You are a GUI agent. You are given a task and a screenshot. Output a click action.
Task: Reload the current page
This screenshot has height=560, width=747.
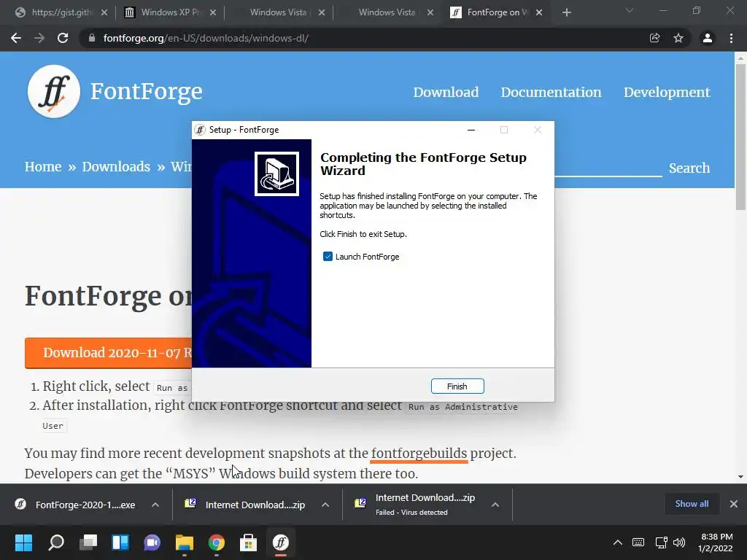[x=63, y=38]
